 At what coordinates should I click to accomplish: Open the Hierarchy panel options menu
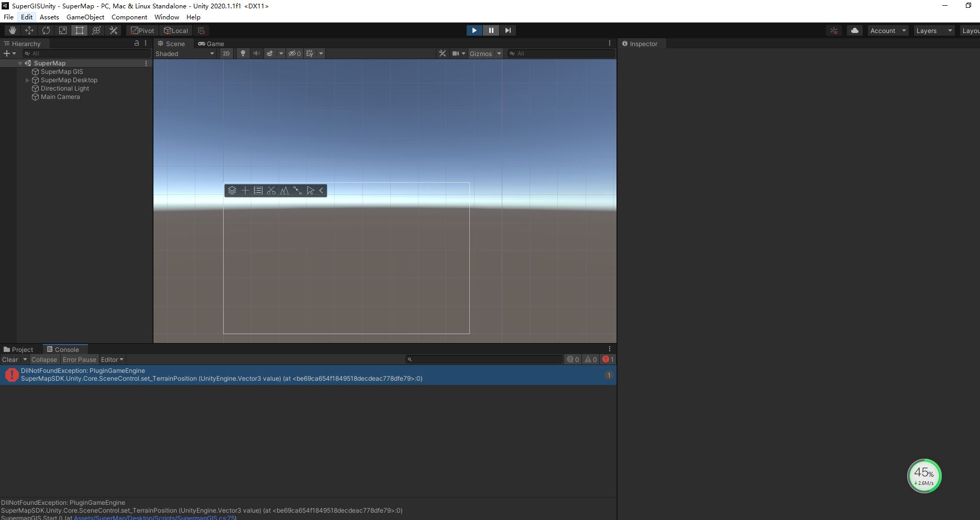point(146,43)
